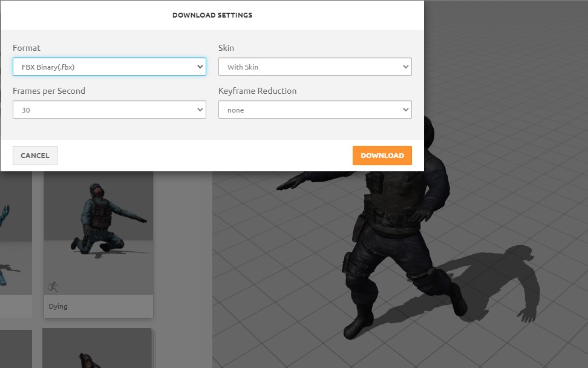Open the Frames per Second dropdown

[x=109, y=110]
